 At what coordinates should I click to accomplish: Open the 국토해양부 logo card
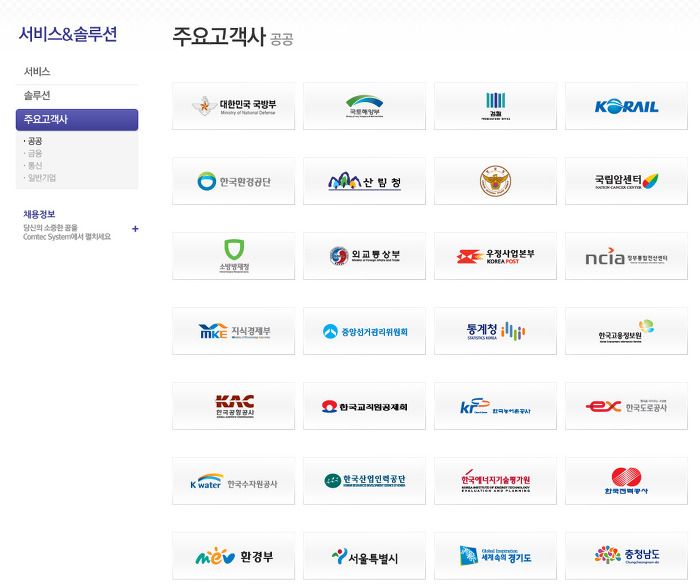coord(364,106)
